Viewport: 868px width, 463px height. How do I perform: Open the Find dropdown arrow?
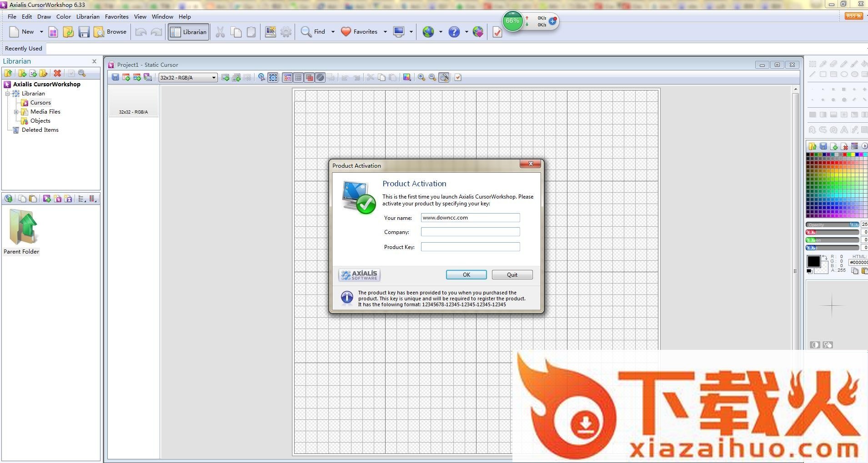click(x=333, y=32)
